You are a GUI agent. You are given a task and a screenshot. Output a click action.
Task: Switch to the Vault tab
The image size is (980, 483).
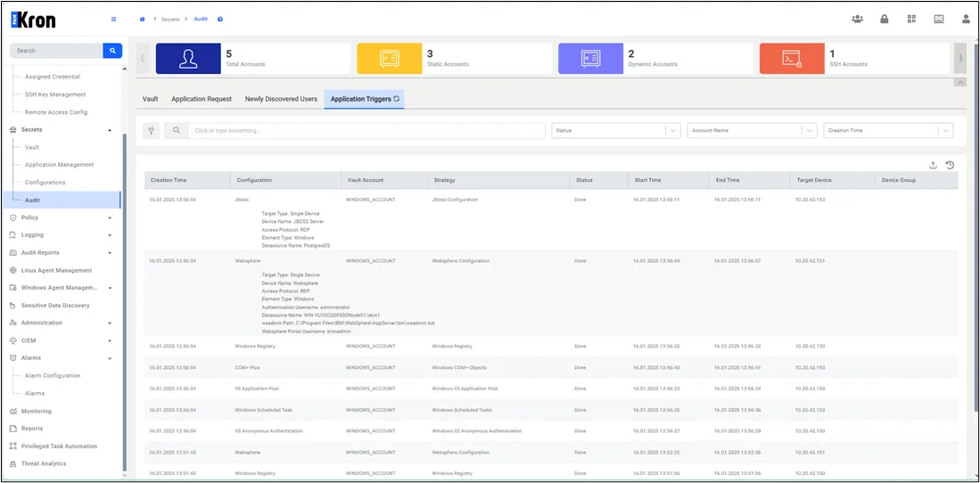click(x=150, y=99)
